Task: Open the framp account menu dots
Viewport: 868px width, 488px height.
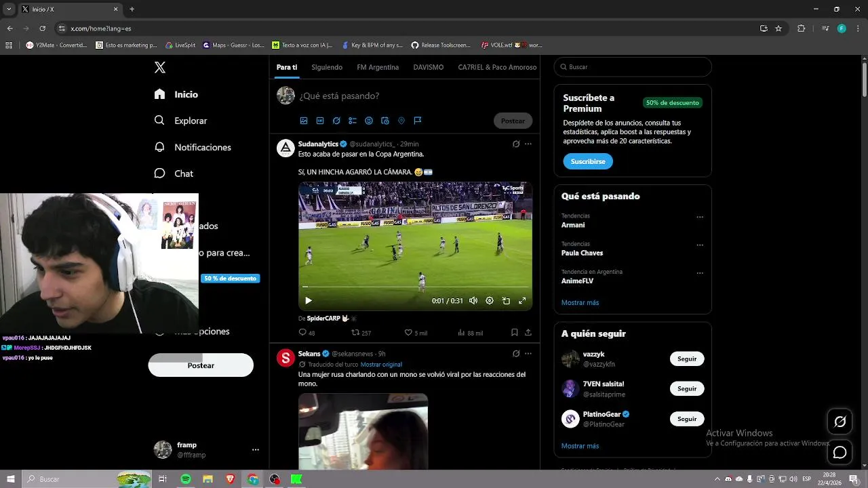Action: tap(256, 449)
